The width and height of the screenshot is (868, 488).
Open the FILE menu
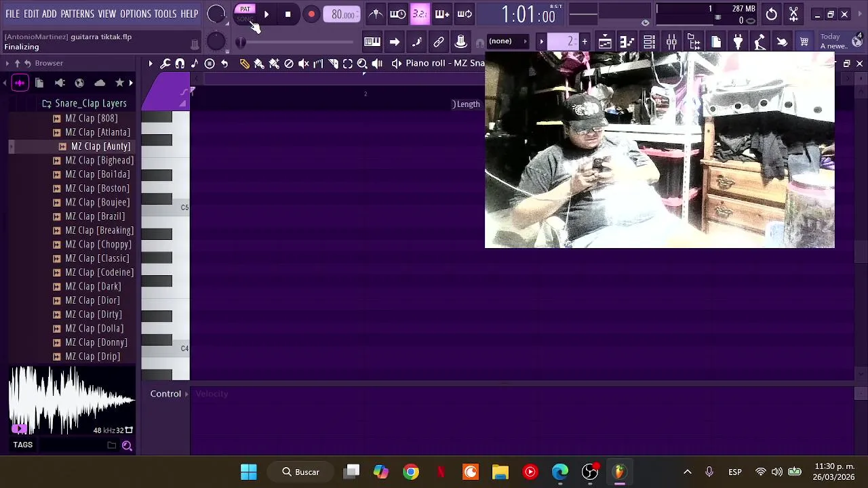pos(13,14)
